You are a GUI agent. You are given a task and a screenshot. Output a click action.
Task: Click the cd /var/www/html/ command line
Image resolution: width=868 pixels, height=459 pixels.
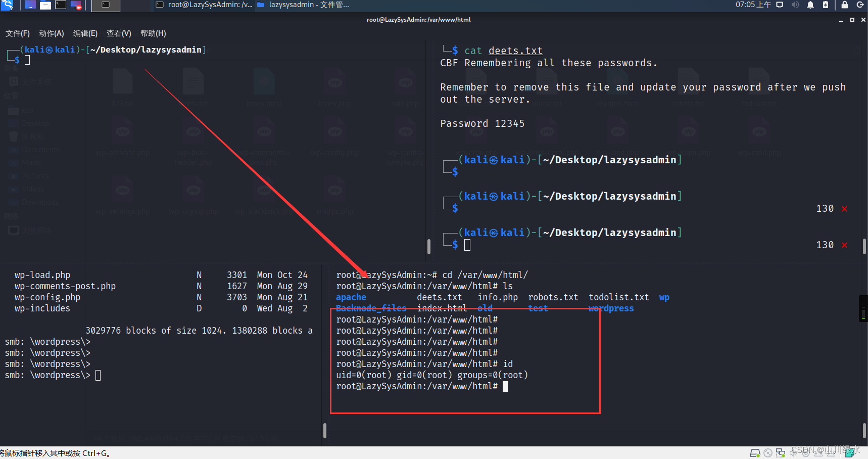[432, 275]
